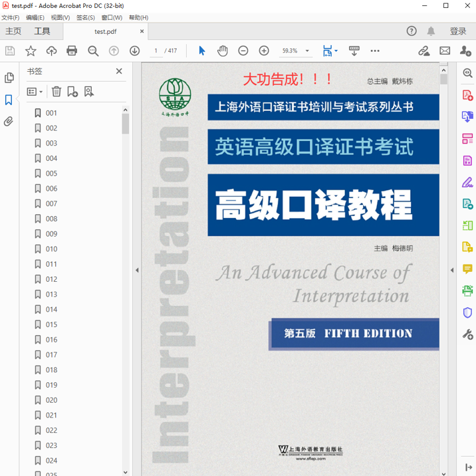This screenshot has width=476, height=476.
Task: Share with others person icon
Action: click(x=465, y=51)
